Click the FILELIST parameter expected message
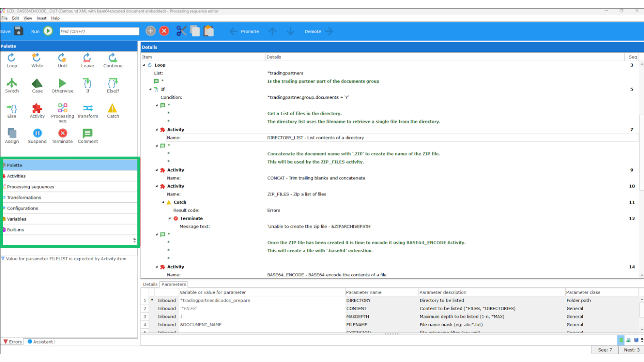The image size is (644, 362). pyautogui.click(x=66, y=259)
